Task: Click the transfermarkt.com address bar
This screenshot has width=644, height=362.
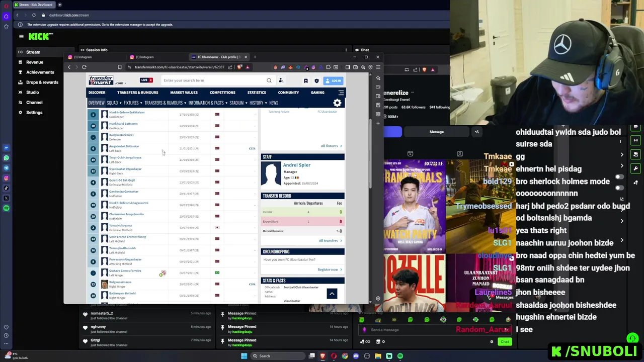Action: click(x=180, y=67)
